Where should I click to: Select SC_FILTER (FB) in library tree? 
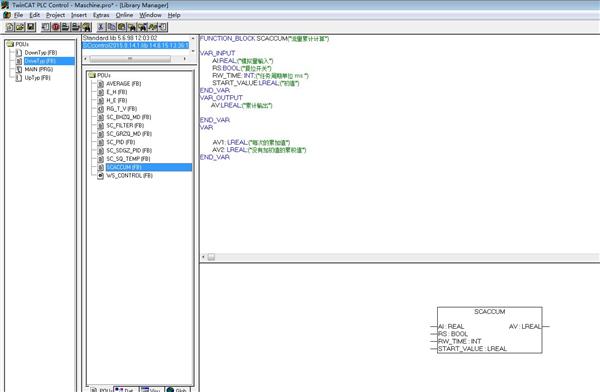tap(125, 126)
